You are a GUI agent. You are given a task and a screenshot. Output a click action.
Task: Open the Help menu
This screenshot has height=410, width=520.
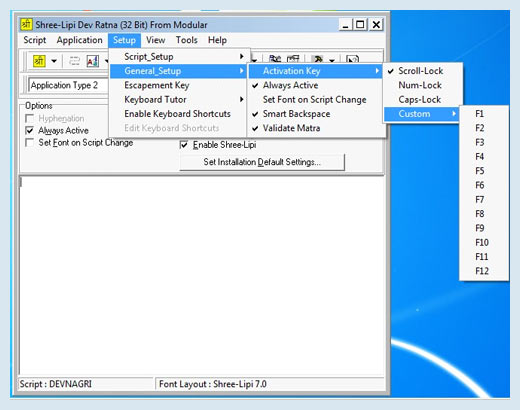[217, 40]
